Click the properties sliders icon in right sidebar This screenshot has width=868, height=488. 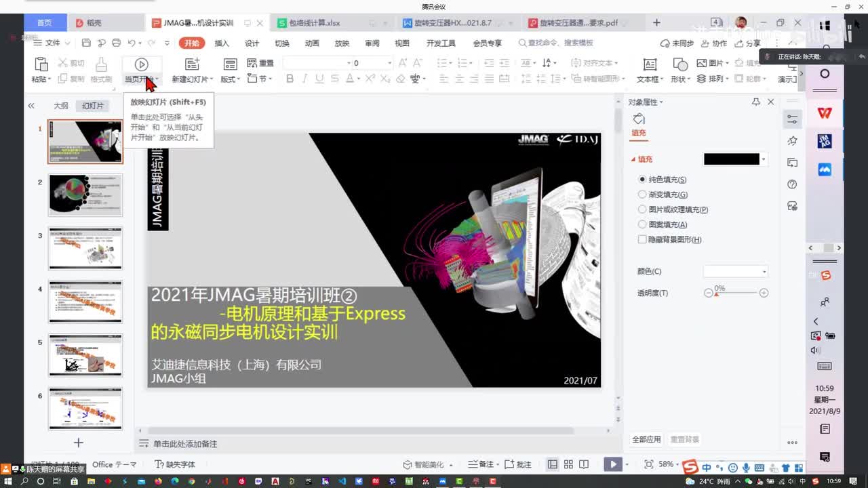click(792, 119)
